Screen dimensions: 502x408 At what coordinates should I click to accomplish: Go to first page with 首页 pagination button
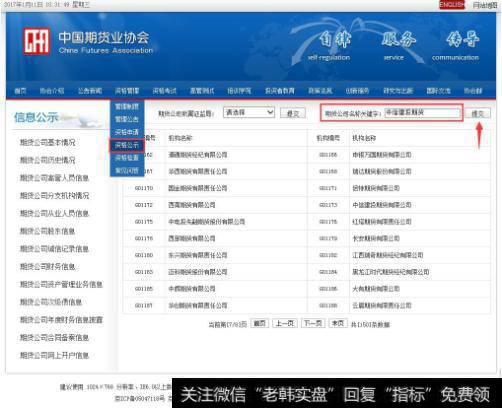coord(259,323)
